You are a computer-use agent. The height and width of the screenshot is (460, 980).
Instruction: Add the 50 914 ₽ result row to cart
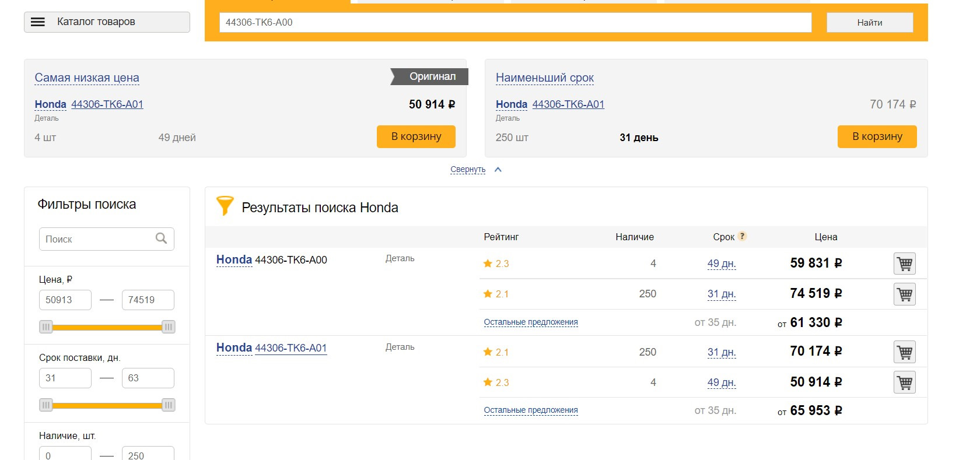[905, 382]
